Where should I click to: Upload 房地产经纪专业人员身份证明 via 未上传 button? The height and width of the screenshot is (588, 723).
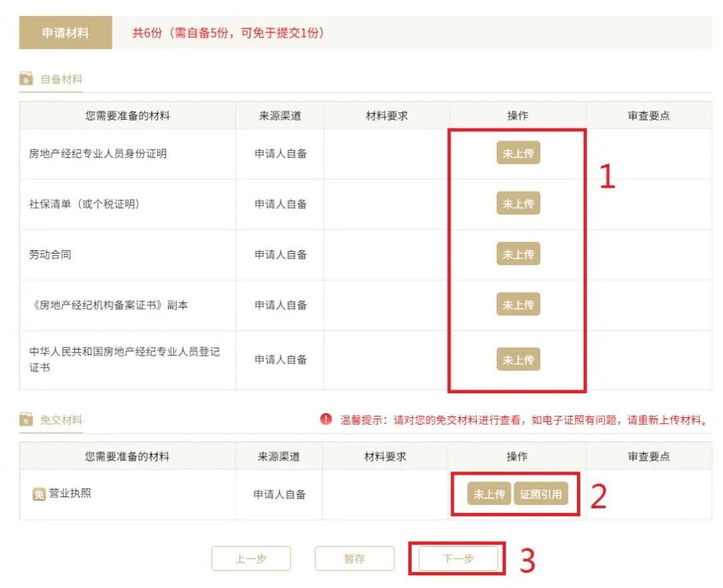[518, 153]
